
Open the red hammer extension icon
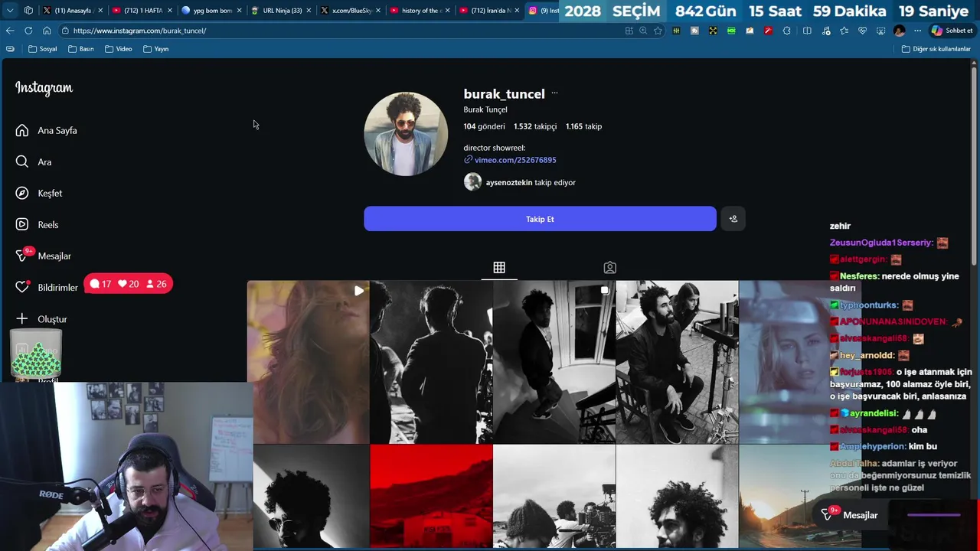(768, 31)
